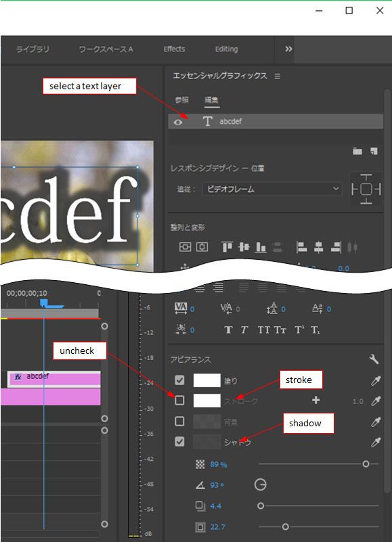The height and width of the screenshot is (542, 392).
Task: Pick fill color with the fill eyedropper
Action: point(376,380)
